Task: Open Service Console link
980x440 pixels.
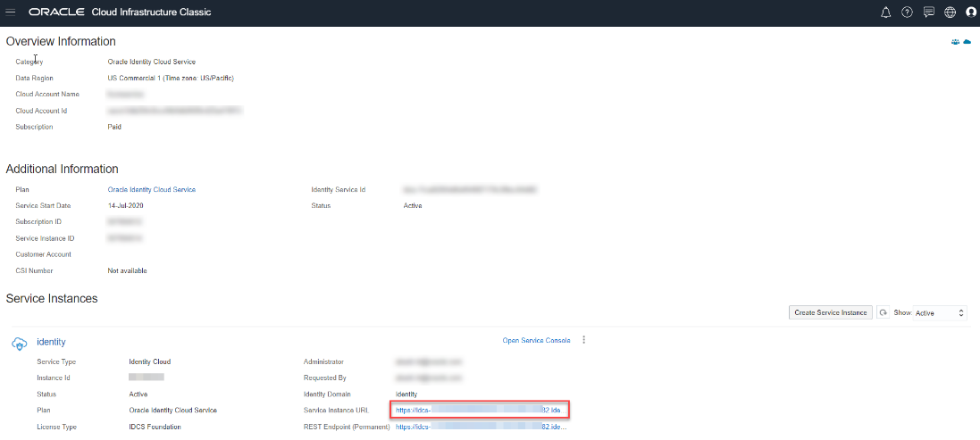Action: (536, 341)
